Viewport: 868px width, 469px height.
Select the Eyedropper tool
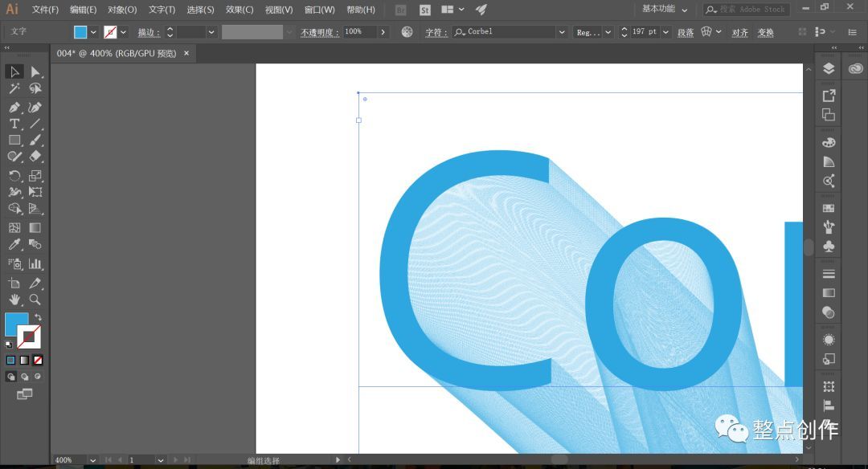[x=14, y=244]
